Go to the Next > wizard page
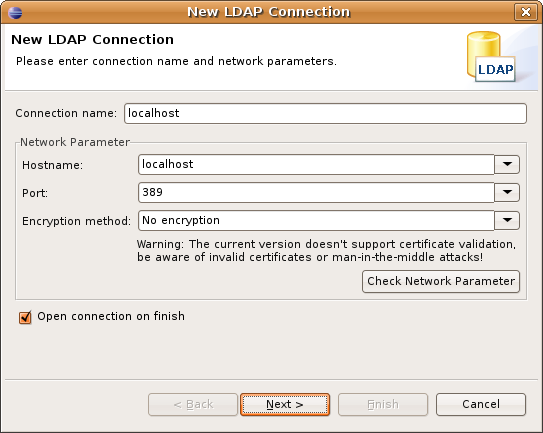Viewport: 543px width, 433px height. point(285,404)
